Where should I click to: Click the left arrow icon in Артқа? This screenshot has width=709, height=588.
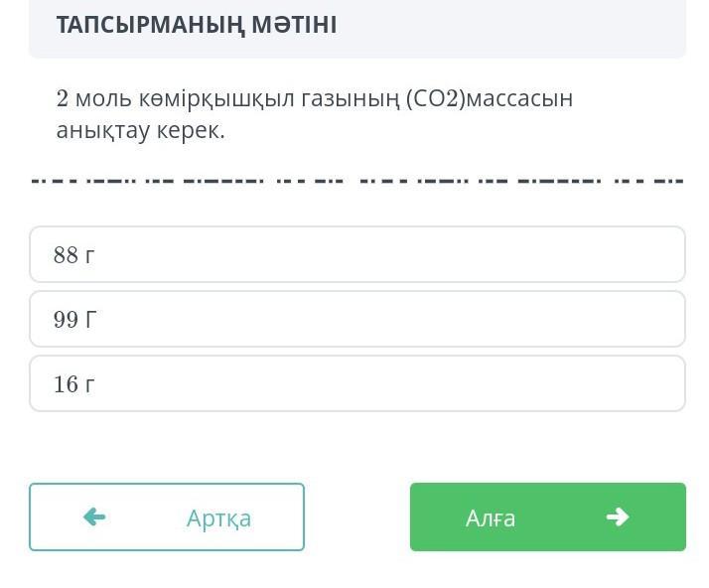pos(94,516)
